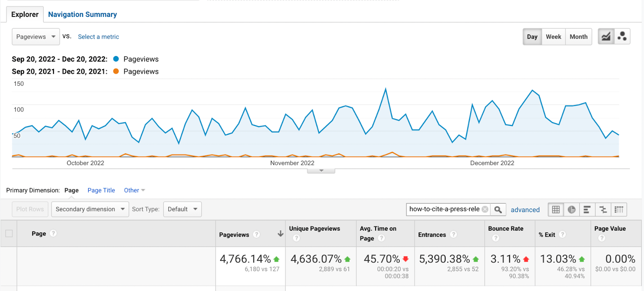The width and height of the screenshot is (644, 291).
Task: Clear the search field text
Action: pyautogui.click(x=485, y=209)
